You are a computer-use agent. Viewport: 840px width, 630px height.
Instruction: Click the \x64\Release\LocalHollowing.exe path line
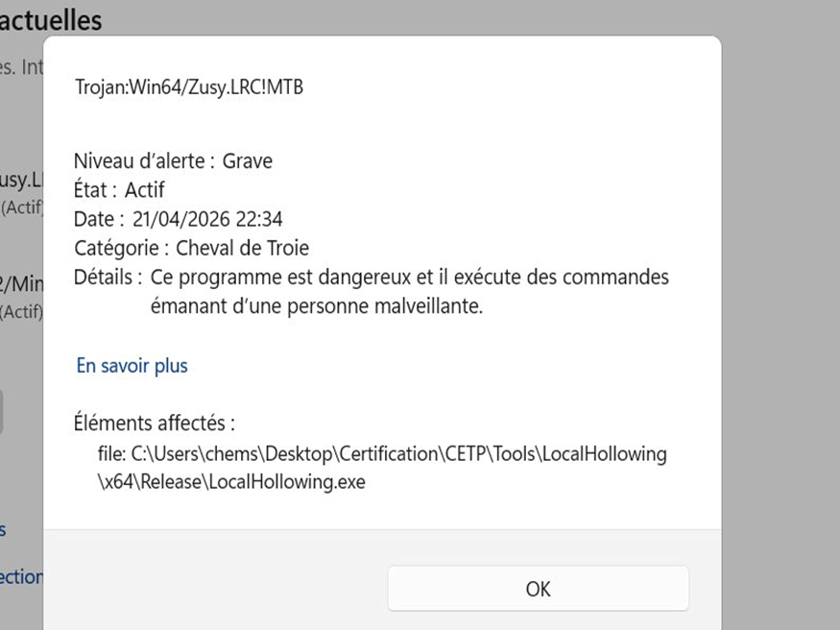pyautogui.click(x=231, y=481)
